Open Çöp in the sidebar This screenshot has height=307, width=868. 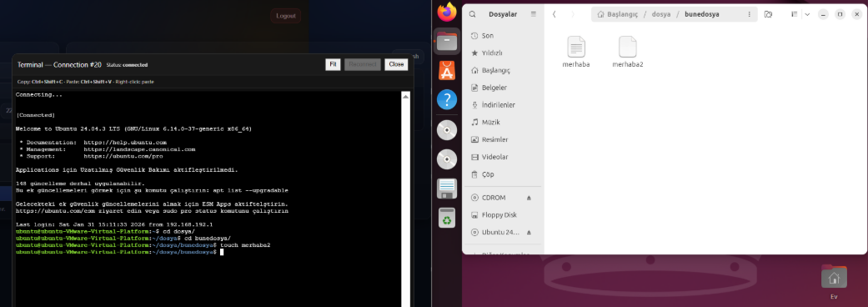pyautogui.click(x=503, y=174)
